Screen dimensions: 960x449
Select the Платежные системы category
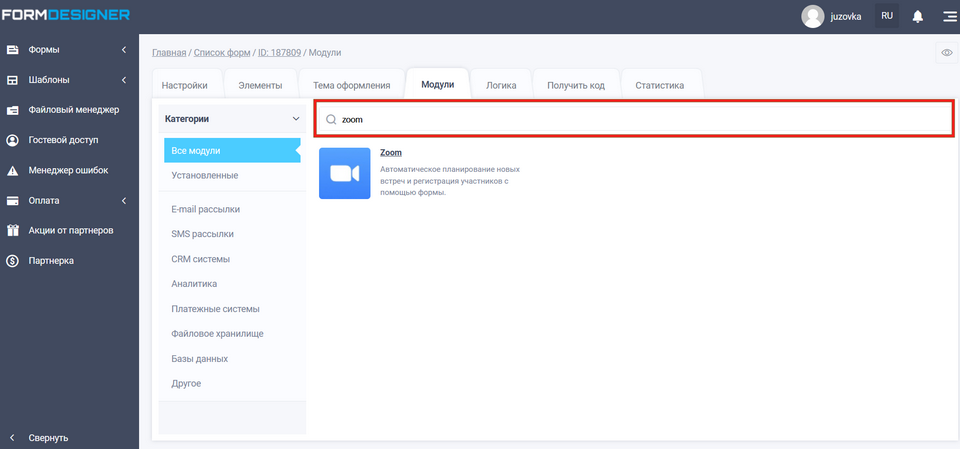[x=216, y=309]
